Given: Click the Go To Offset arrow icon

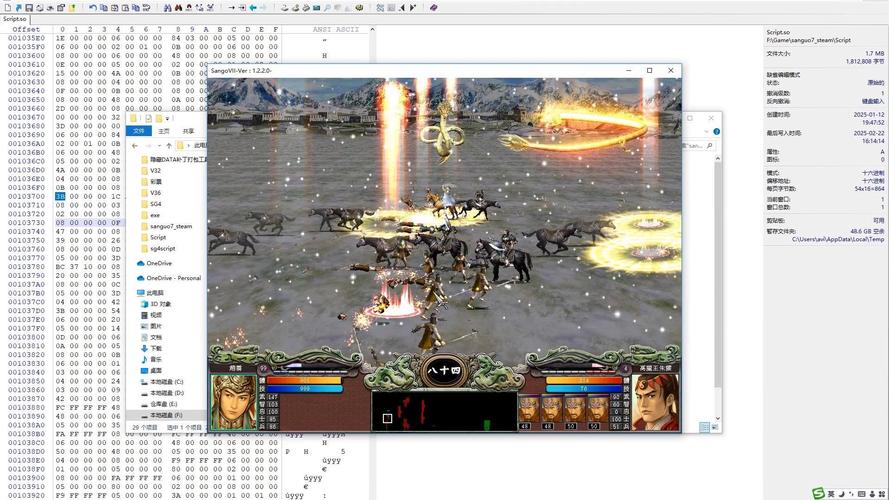Looking at the screenshot, I should 231,8.
